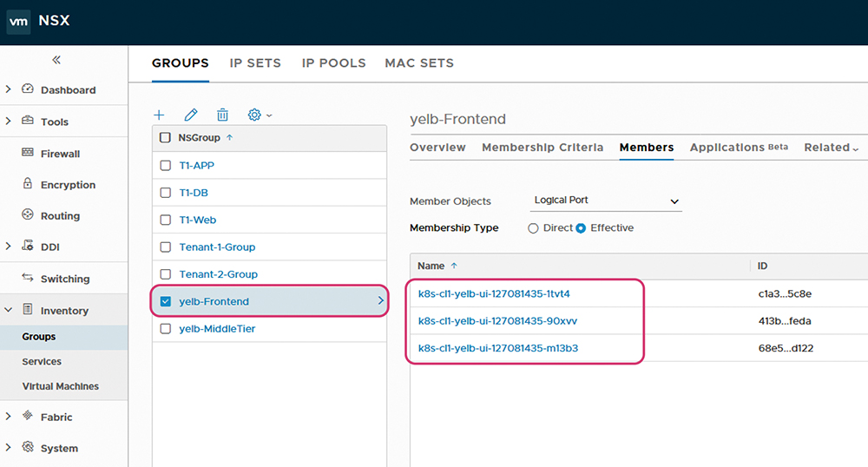Switch to MAC SETS tab
Screen dimensions: 868x467
tap(419, 63)
